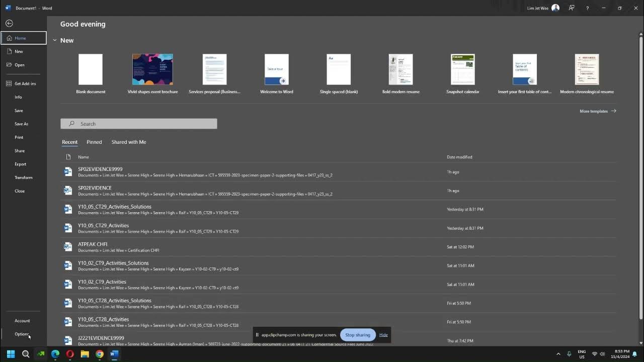This screenshot has height=362, width=644.
Task: Click the ENG US language indicator
Action: [x=582, y=354]
